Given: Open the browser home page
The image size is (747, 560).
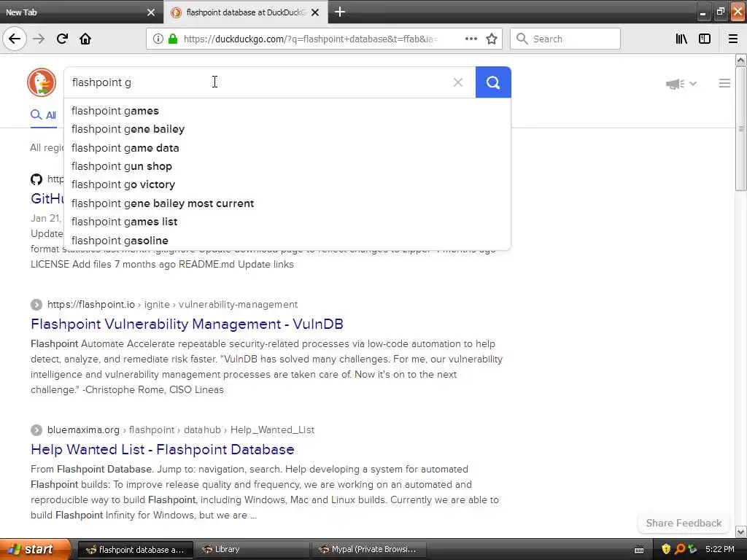Looking at the screenshot, I should coord(85,39).
